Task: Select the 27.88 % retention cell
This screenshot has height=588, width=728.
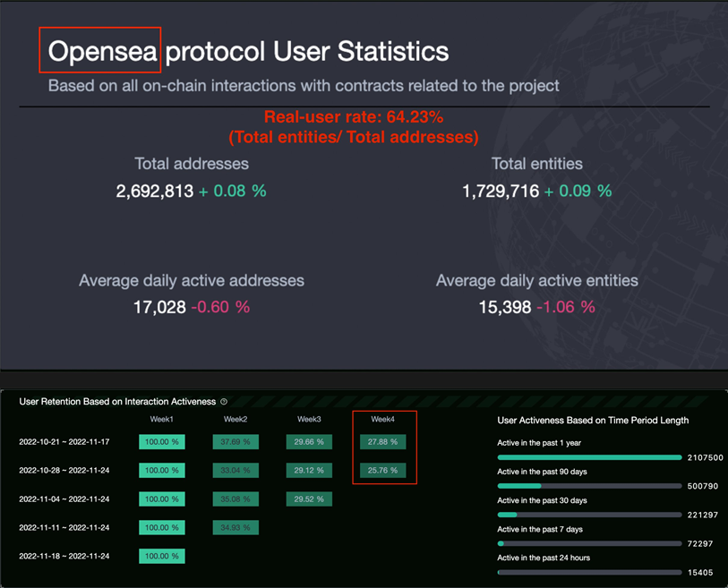Action: (382, 442)
